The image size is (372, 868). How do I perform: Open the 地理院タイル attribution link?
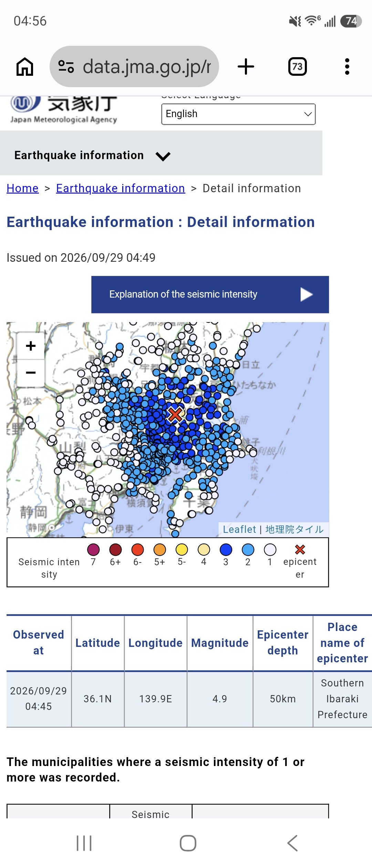[x=294, y=529]
